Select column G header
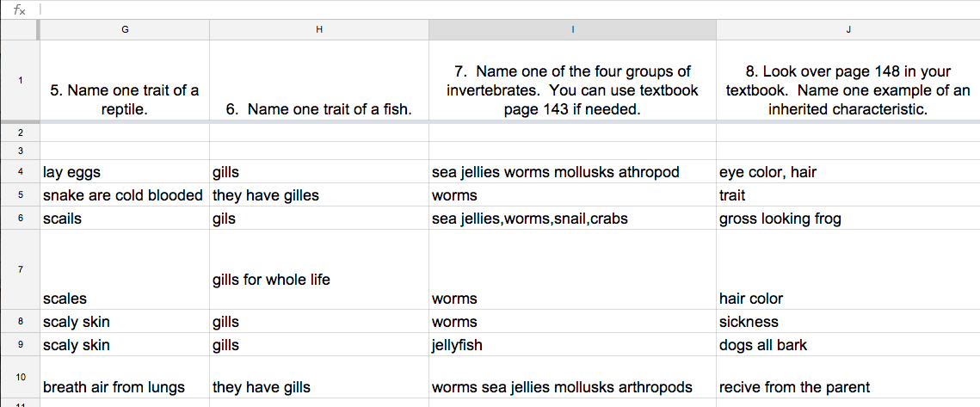The width and height of the screenshot is (980, 407). (125, 29)
